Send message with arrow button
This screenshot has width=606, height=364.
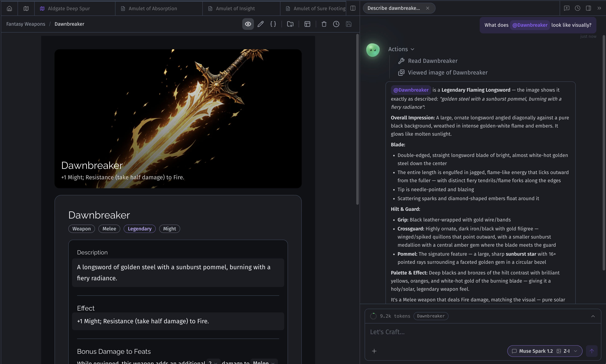click(x=592, y=351)
